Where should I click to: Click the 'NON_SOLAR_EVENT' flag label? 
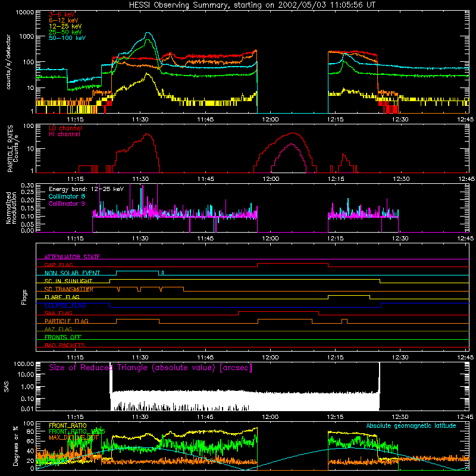(x=72, y=273)
